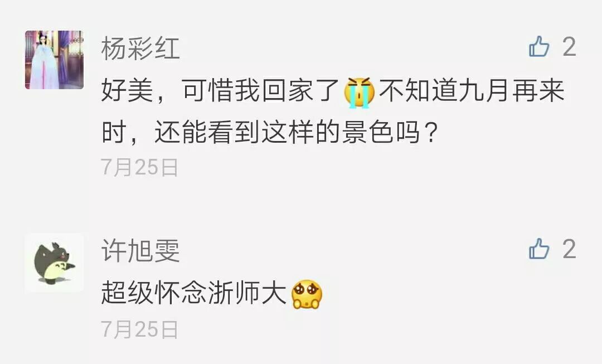Screen dimensions: 602x364
Task: Click the word 景色 in first comment
Action: pos(367,132)
